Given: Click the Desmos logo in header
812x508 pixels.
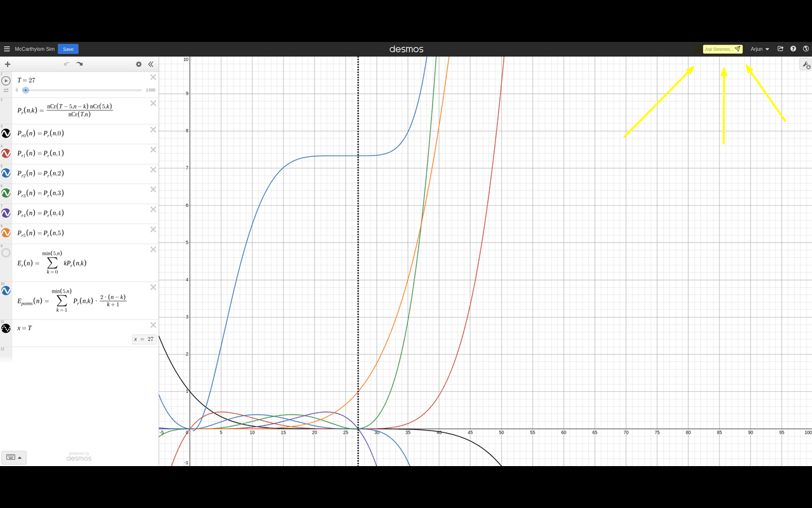Looking at the screenshot, I should (x=406, y=49).
